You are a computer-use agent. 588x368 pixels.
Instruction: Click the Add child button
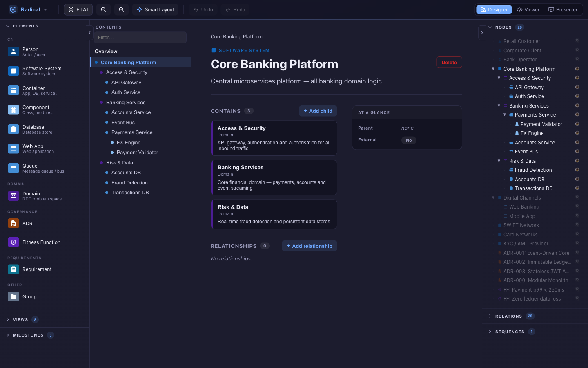(x=318, y=111)
